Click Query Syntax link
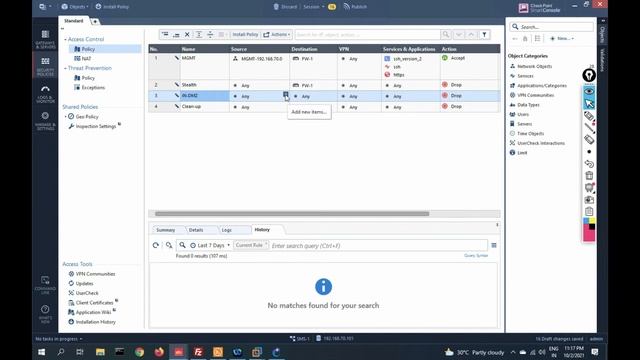This screenshot has height=360, width=640. [476, 256]
